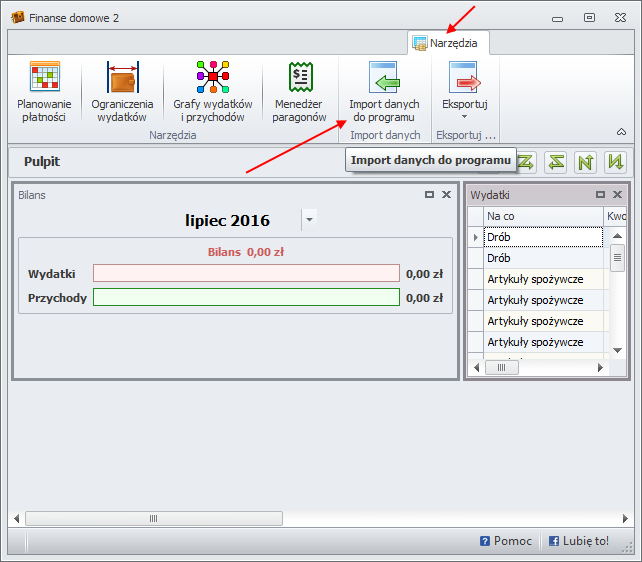
Task: Switch to the Narzędzia ribbon tab
Action: pyautogui.click(x=447, y=43)
